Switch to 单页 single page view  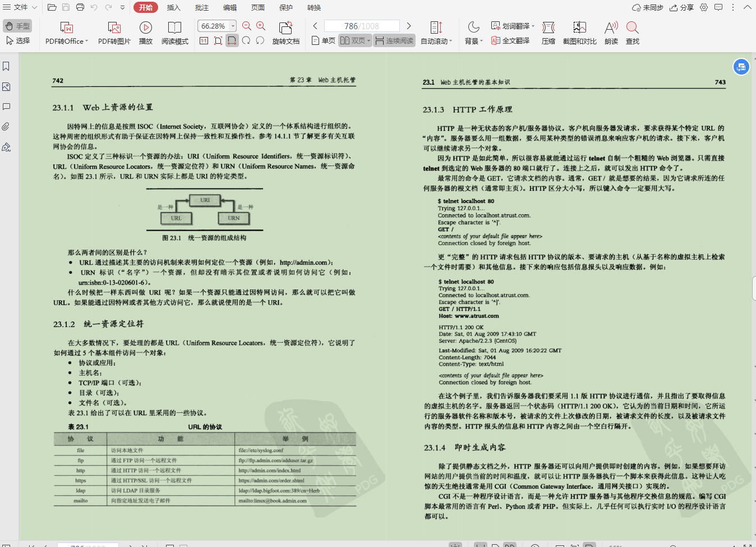tap(323, 40)
